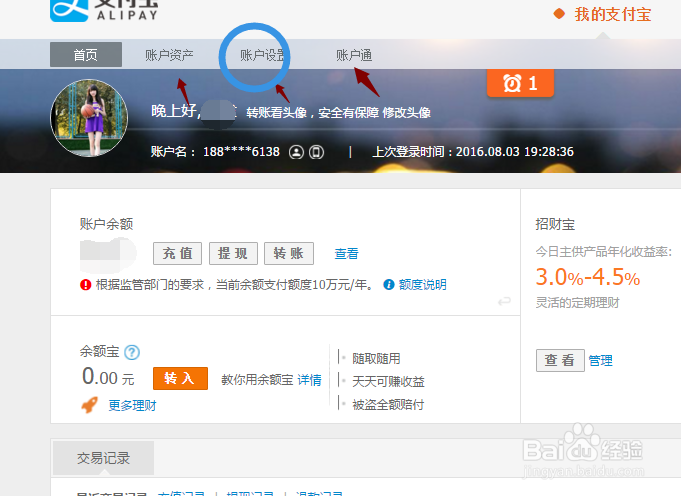
Task: Click the 随取随用 feature text
Action: (x=376, y=359)
